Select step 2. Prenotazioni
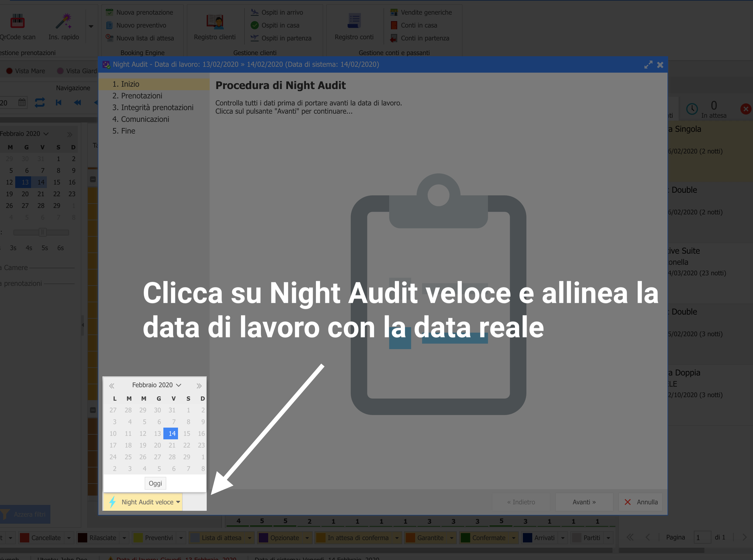The image size is (753, 560). click(x=154, y=96)
